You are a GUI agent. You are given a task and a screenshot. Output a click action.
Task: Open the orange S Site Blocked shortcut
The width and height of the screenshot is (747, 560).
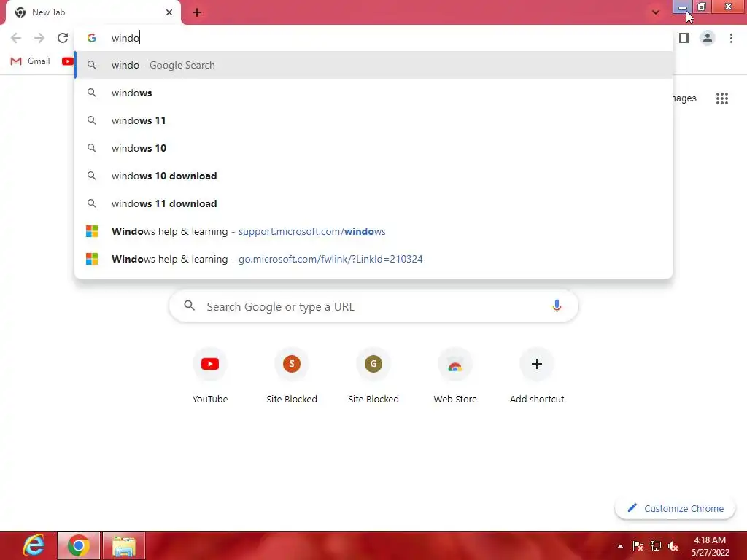(x=292, y=376)
